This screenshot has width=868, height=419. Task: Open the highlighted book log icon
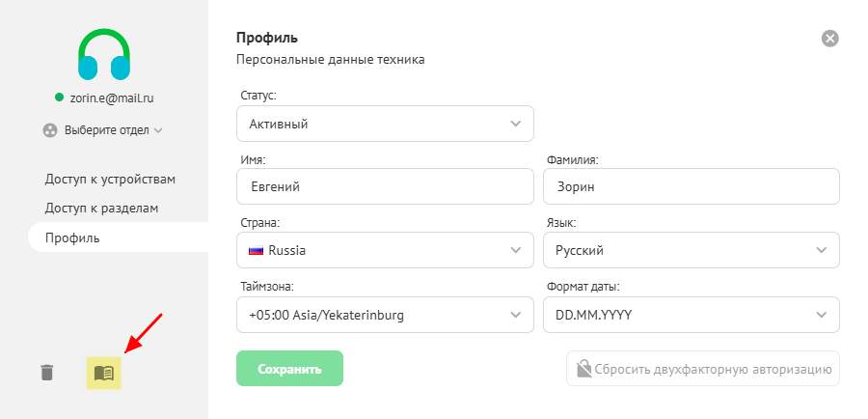pyautogui.click(x=104, y=372)
